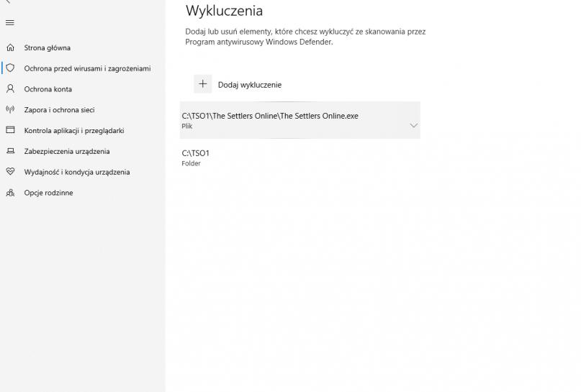Screen dimensions: 581x392
Task: Open Zapora i ochrona sieci
Action: tap(59, 110)
